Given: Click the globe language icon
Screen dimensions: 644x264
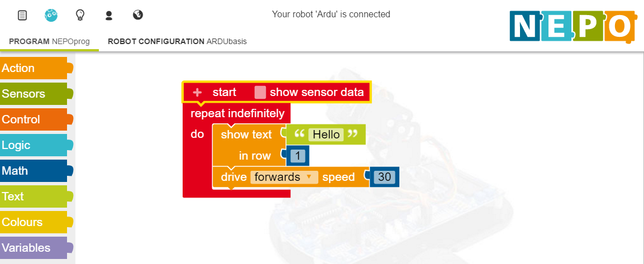Looking at the screenshot, I should (x=138, y=15).
